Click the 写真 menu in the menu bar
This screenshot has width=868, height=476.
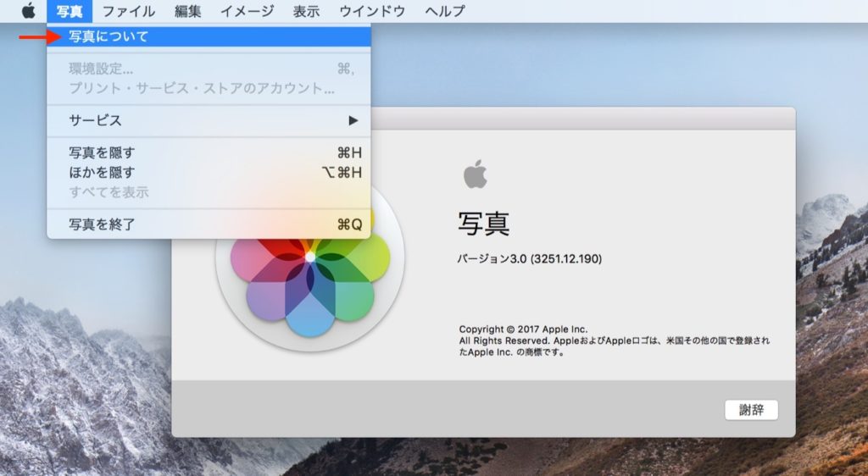tap(70, 11)
